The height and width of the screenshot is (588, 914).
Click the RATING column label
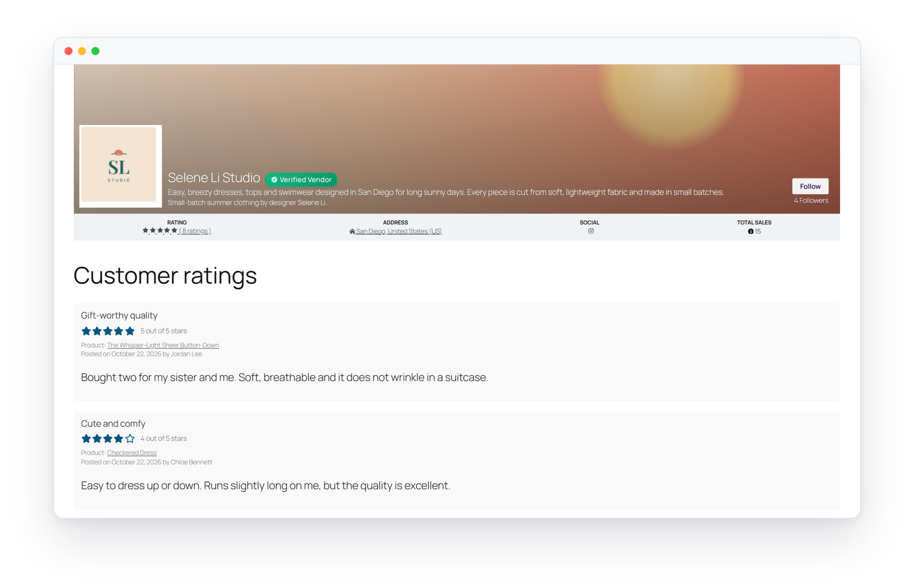tap(177, 222)
